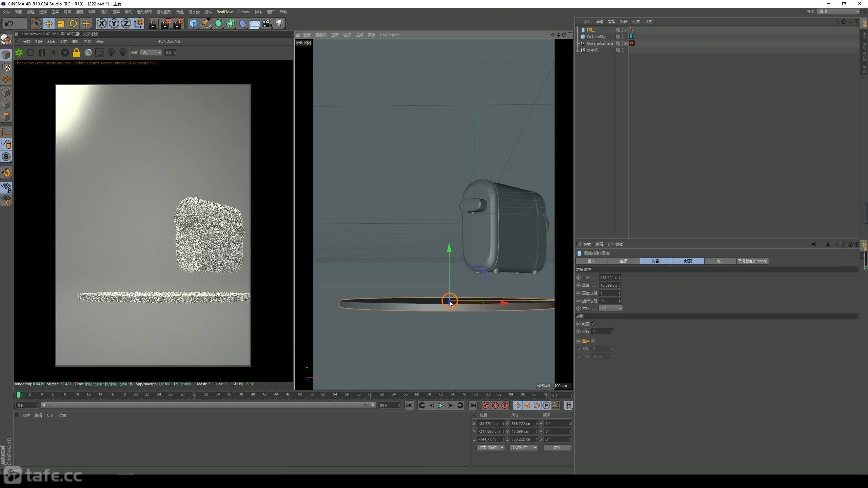Viewport: 868px width, 488px height.
Task: Click clay mode sphere in Live Viewer
Action: 88,53
